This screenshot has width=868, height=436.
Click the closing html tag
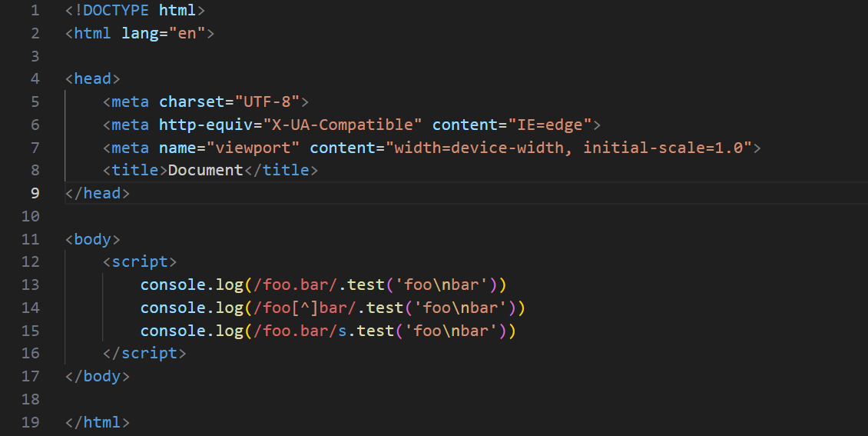[x=98, y=422]
